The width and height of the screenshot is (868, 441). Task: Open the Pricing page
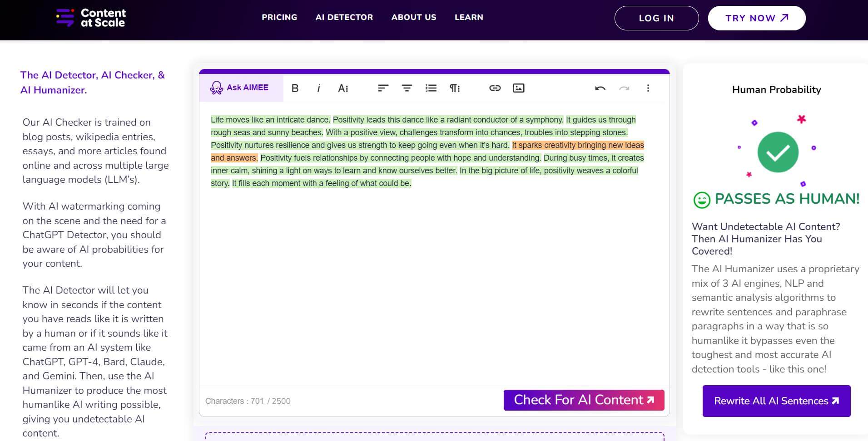coord(279,17)
